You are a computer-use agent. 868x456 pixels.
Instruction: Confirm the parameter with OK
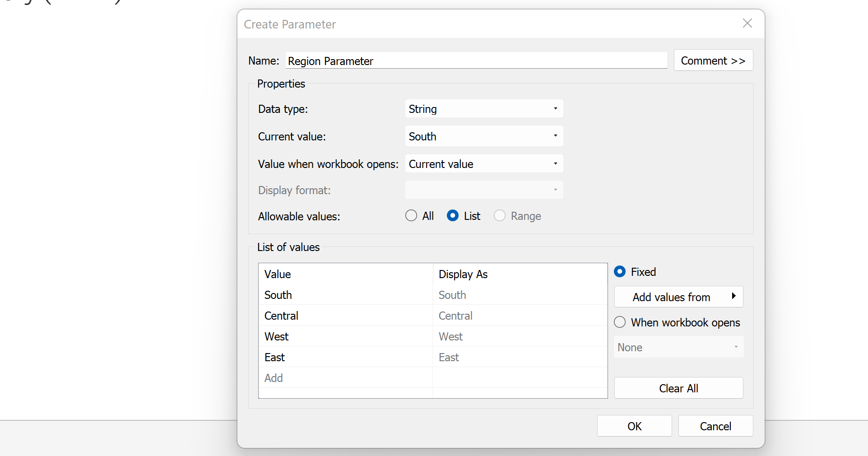(x=634, y=426)
